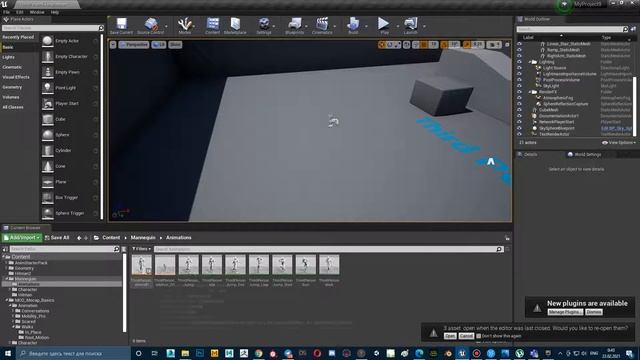Collapse the Lighting folder in World Outliner
The height and width of the screenshot is (360, 640).
(530, 62)
